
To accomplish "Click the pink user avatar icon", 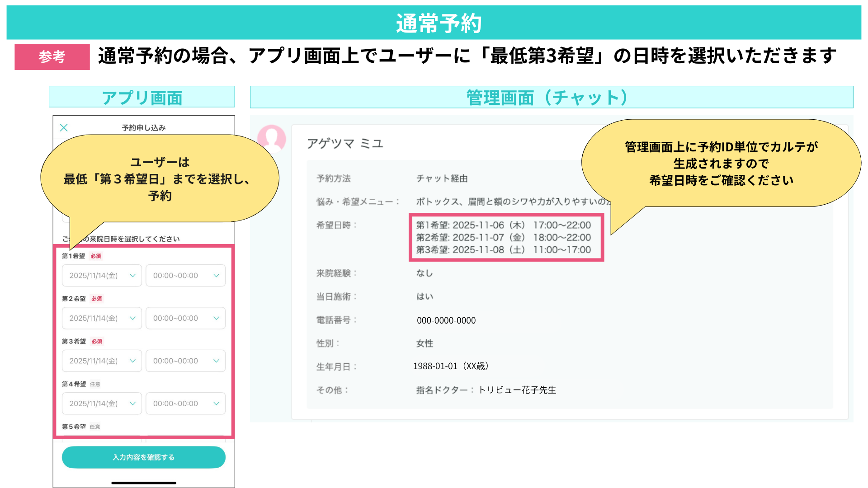I will pyautogui.click(x=272, y=137).
